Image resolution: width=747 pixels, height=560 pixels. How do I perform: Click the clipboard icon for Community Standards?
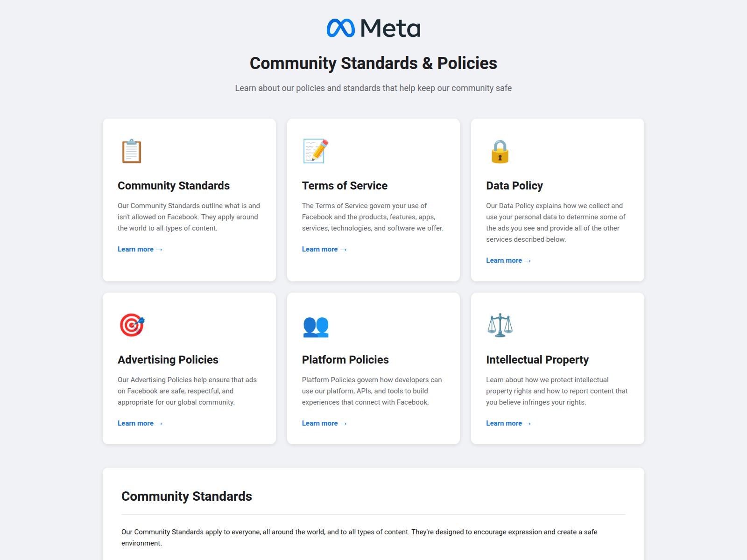tap(132, 151)
